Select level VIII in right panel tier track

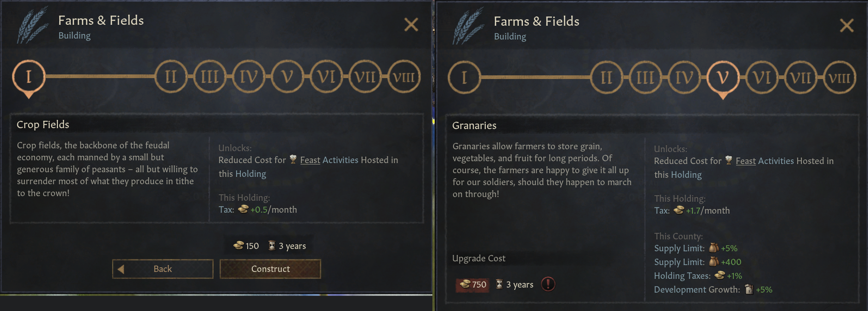click(x=840, y=78)
